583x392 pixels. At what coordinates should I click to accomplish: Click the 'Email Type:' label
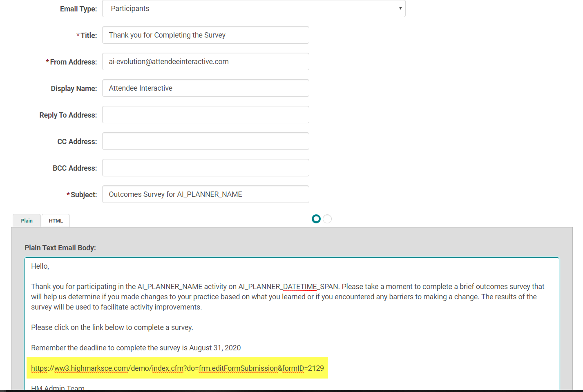(78, 9)
